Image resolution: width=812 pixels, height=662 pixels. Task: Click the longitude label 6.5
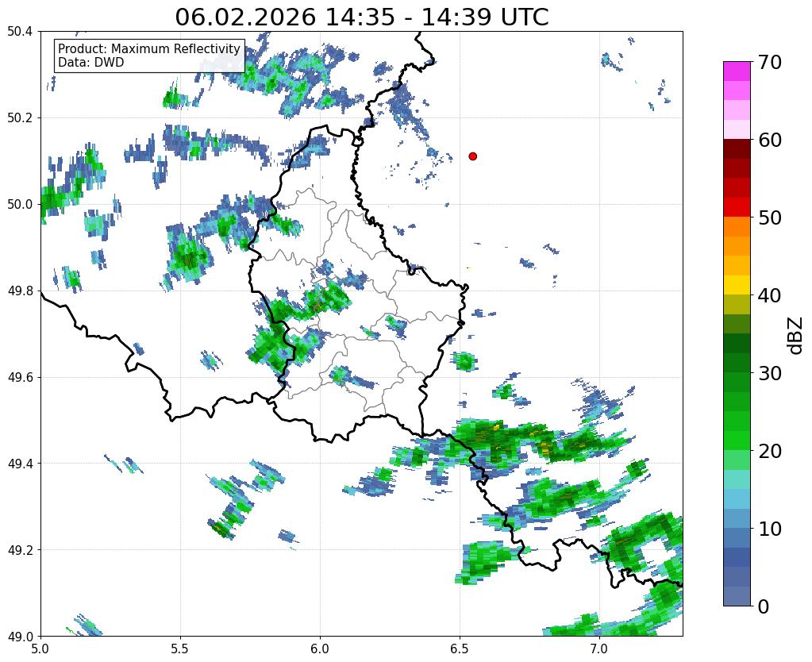(460, 648)
